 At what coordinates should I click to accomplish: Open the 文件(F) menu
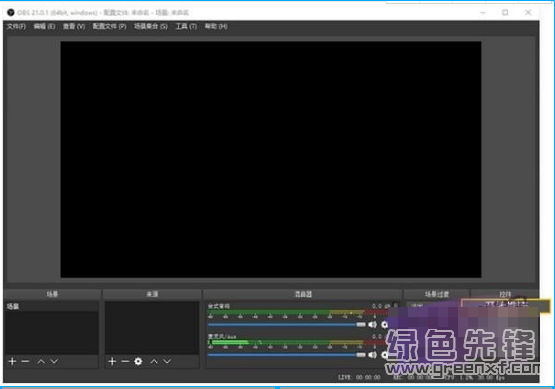coord(16,26)
